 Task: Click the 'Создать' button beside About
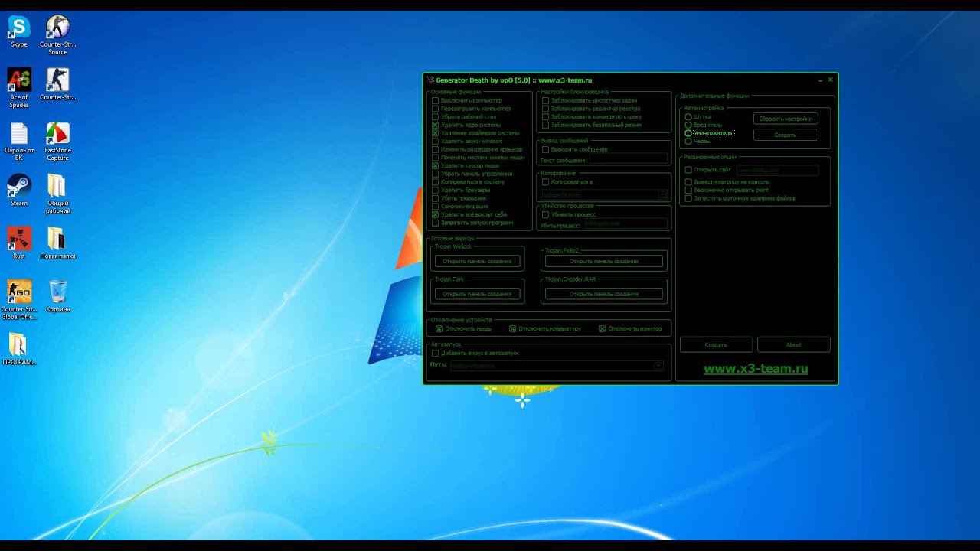(716, 344)
